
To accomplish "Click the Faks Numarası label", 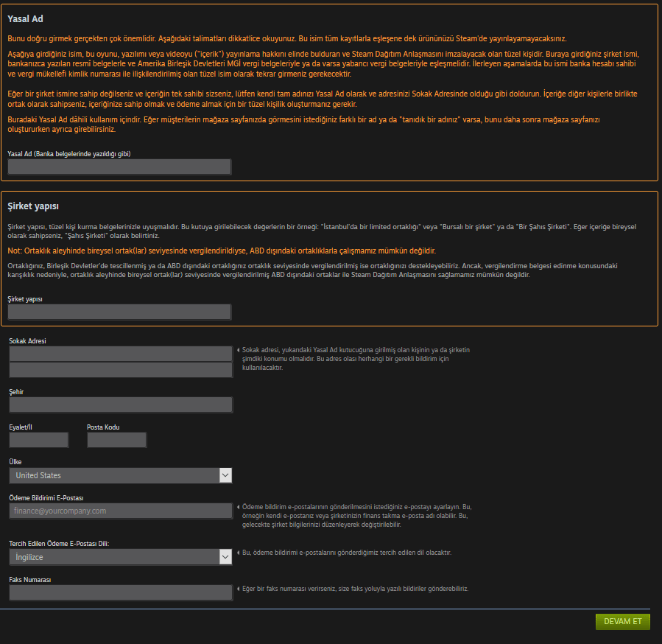I will tap(30, 580).
